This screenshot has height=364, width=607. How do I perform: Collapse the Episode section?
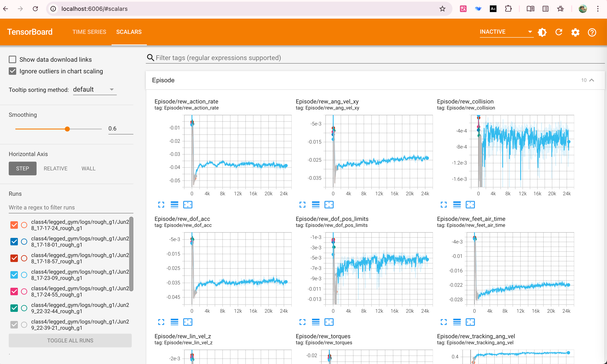592,80
